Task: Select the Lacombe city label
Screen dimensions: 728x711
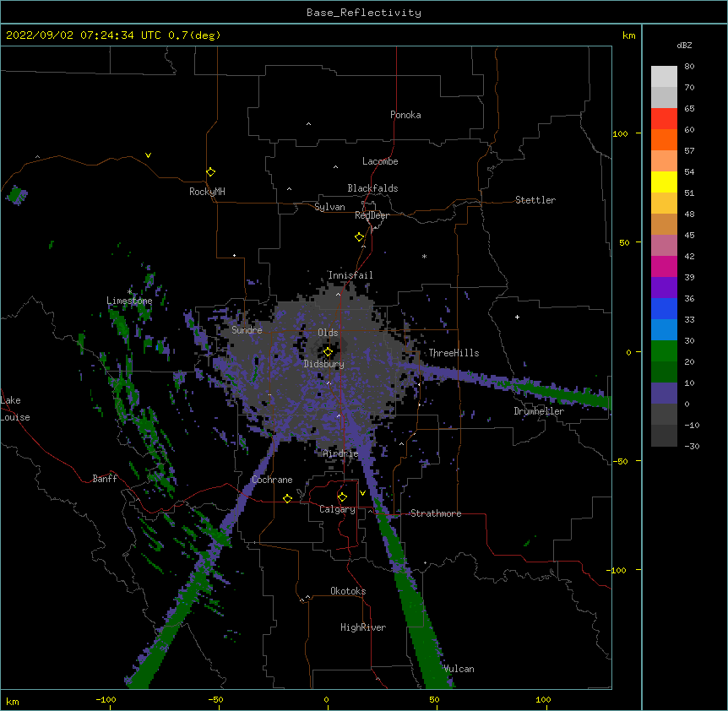Action: [x=380, y=161]
